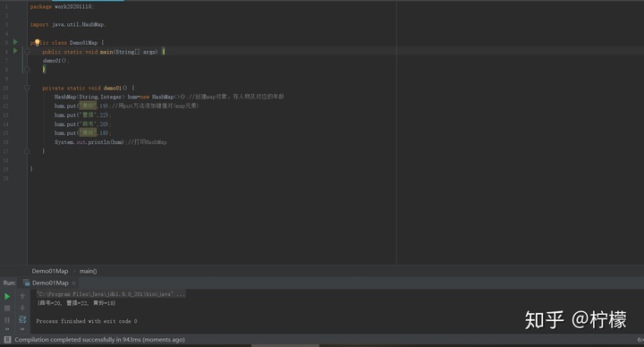Click the console output line with map contents

[x=77, y=303]
